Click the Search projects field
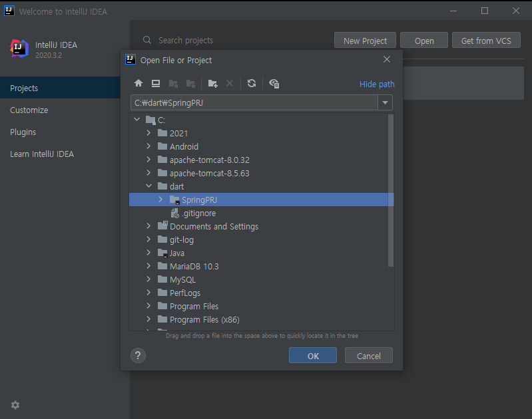 pos(186,41)
